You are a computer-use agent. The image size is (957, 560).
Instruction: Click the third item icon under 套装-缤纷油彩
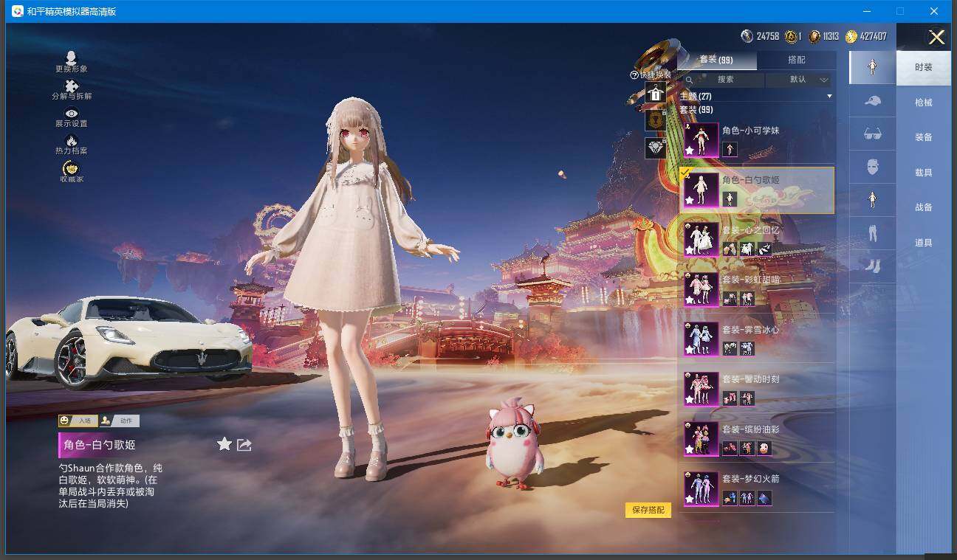(764, 449)
